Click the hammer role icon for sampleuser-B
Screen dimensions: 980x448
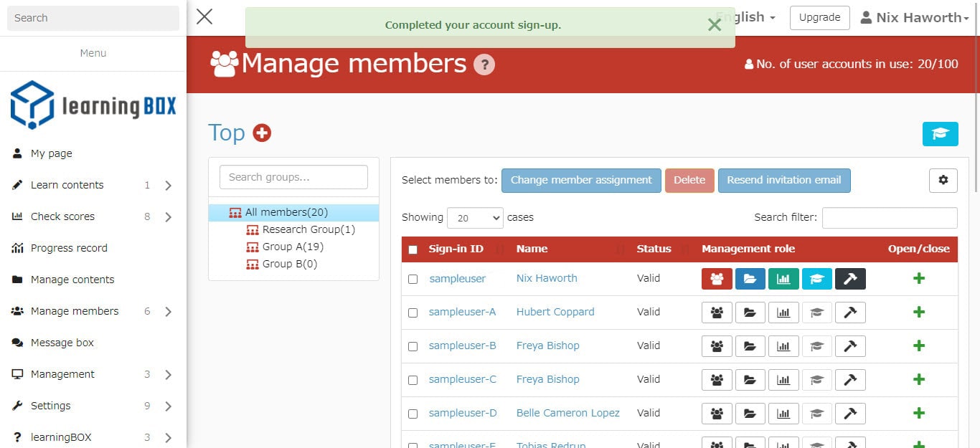coord(850,346)
